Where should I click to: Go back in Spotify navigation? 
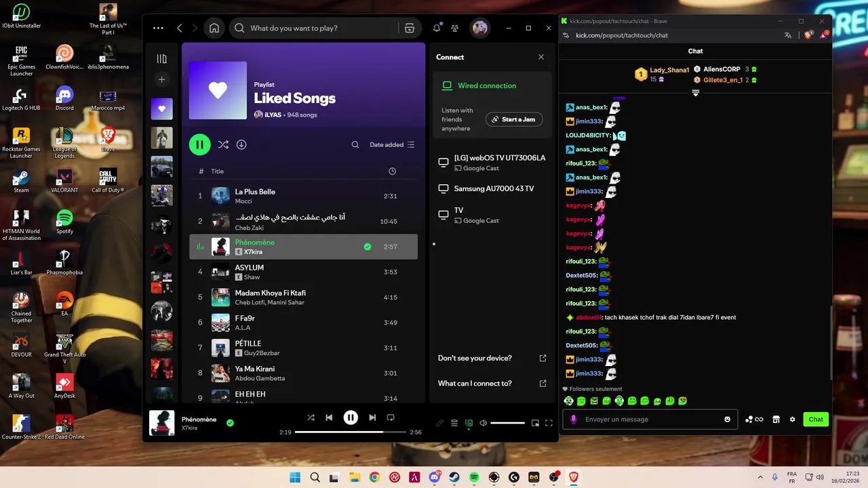tap(180, 28)
